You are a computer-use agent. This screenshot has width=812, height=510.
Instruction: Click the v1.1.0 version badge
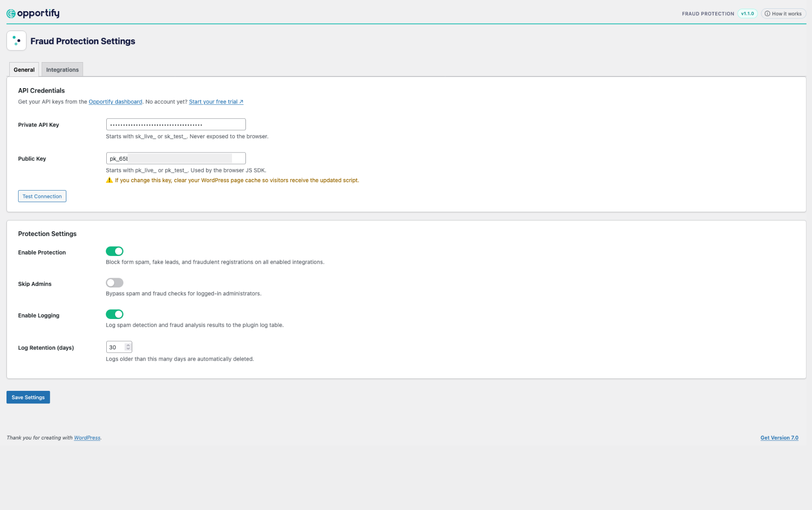(748, 13)
